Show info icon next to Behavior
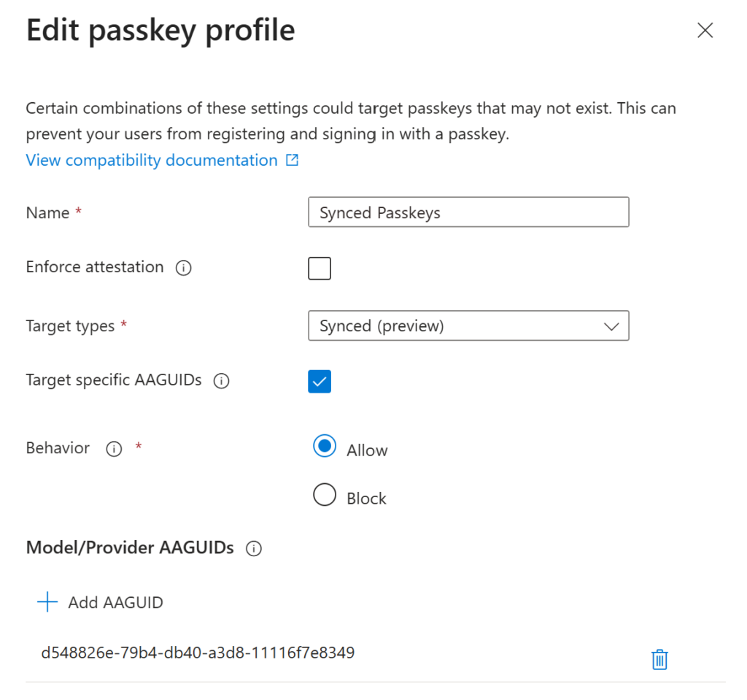 point(114,449)
